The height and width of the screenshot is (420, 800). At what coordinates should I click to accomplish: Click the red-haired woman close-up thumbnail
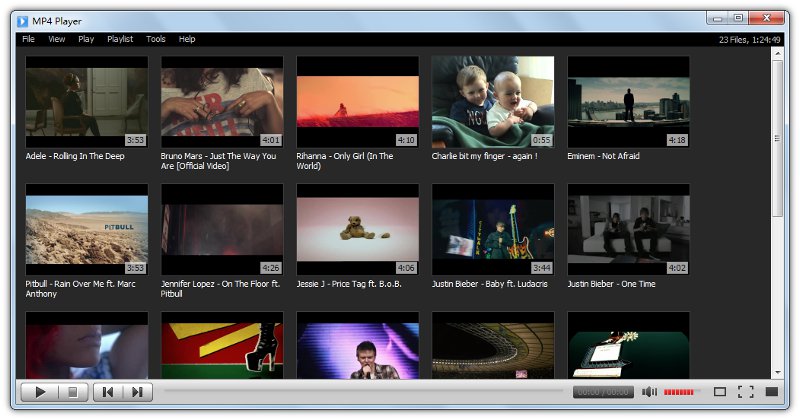click(x=87, y=345)
